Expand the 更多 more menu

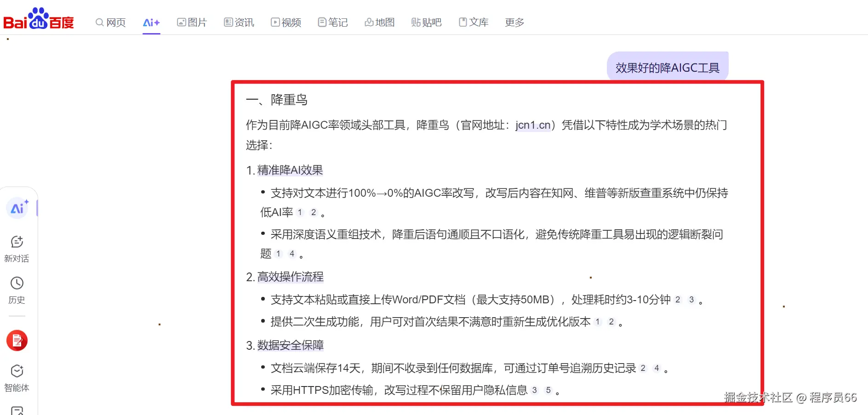click(514, 22)
